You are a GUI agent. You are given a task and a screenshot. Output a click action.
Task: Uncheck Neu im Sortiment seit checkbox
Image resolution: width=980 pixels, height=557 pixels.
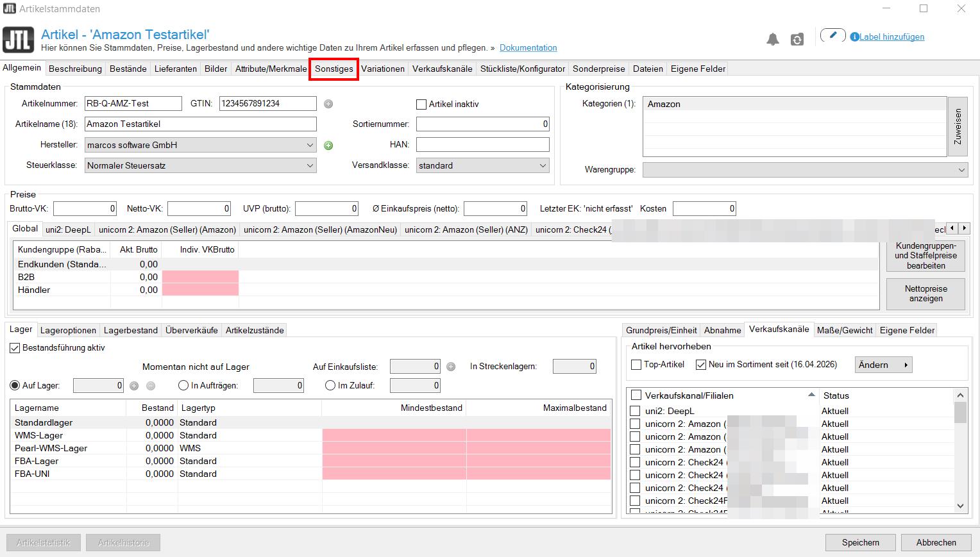click(x=701, y=365)
